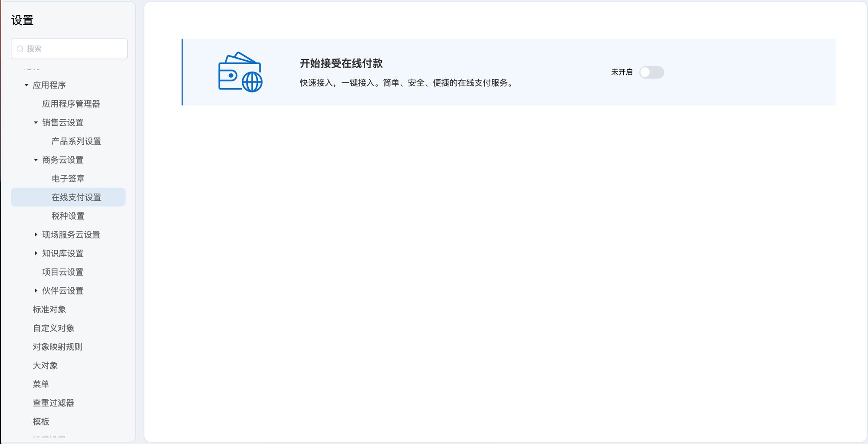Go to 电子签章 settings
The width and height of the screenshot is (868, 444).
(x=68, y=179)
